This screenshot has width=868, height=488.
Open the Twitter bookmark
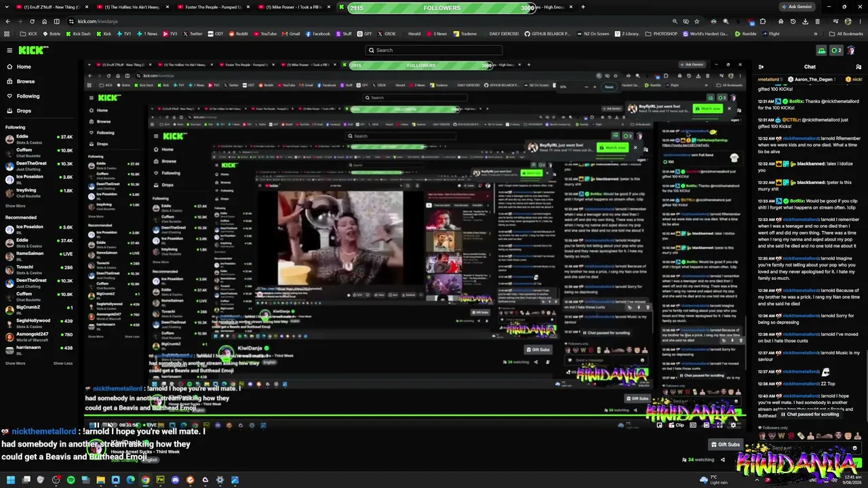(x=193, y=34)
